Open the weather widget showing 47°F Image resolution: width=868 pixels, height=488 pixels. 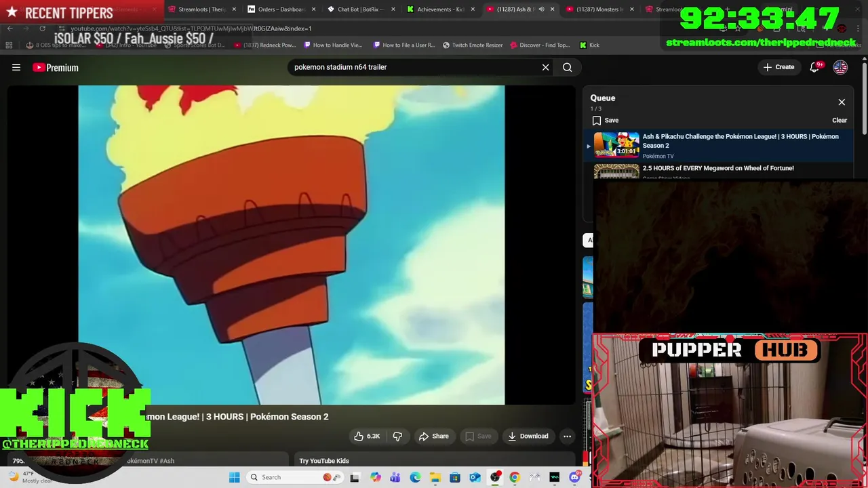(x=31, y=478)
